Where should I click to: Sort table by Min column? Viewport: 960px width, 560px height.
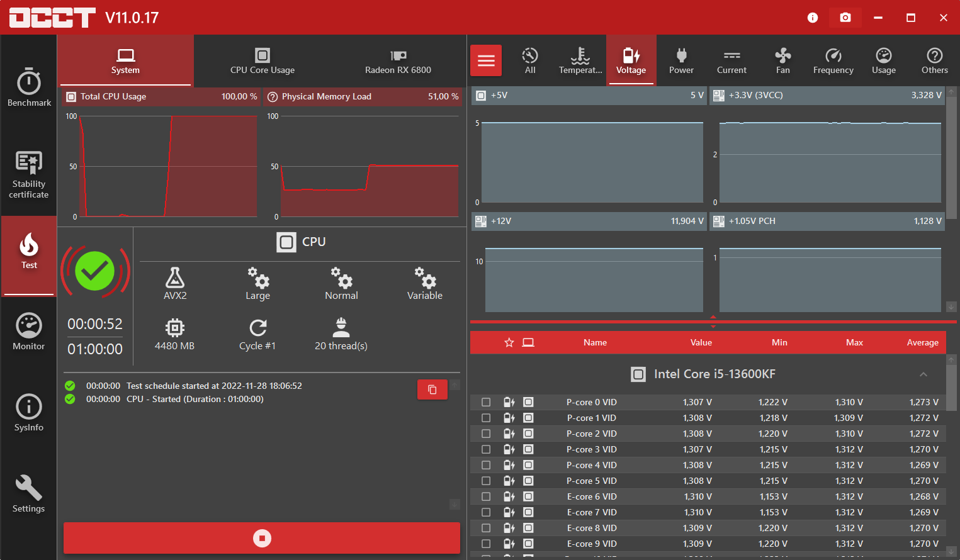tap(779, 342)
